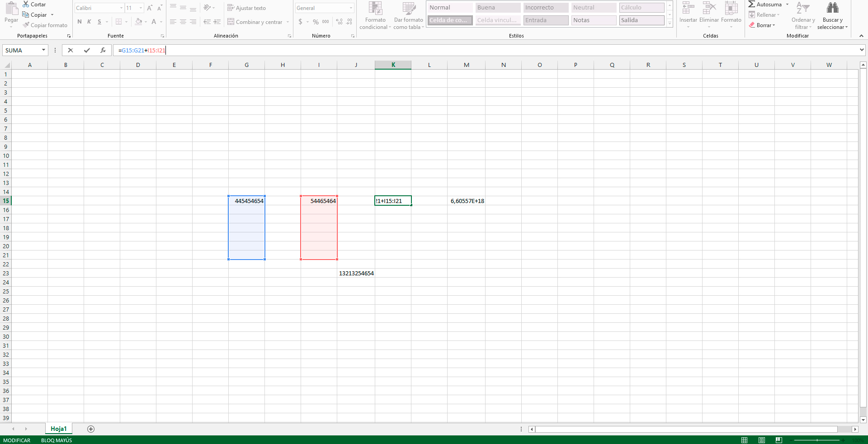Image resolution: width=868 pixels, height=444 pixels.
Task: Switch to Page Break Preview view
Action: (778, 440)
